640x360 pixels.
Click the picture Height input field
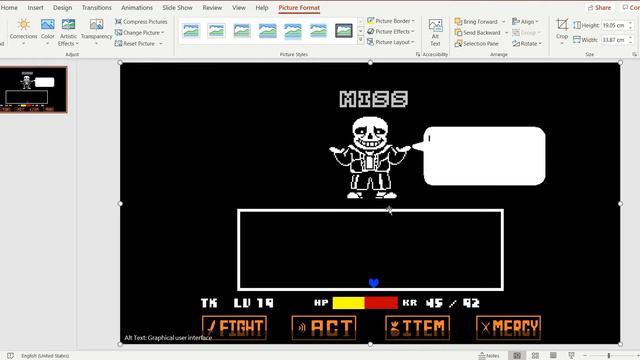point(613,25)
